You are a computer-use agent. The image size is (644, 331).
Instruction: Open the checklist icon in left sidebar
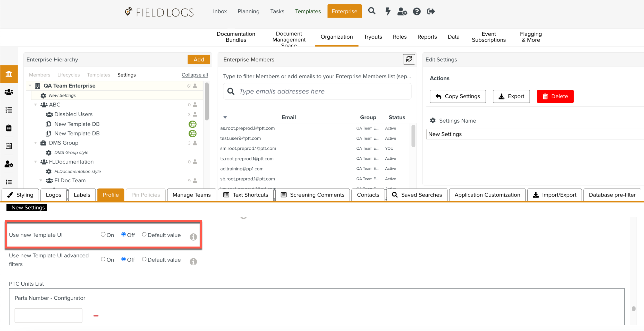tap(9, 110)
